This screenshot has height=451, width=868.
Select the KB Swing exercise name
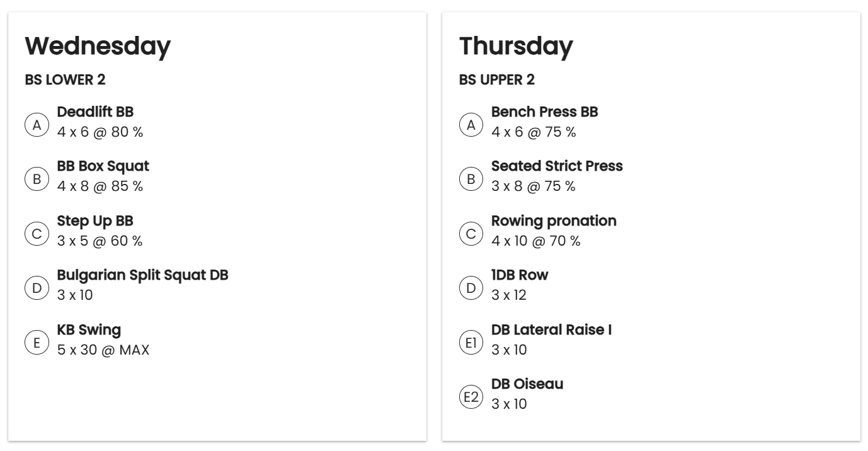tap(89, 330)
